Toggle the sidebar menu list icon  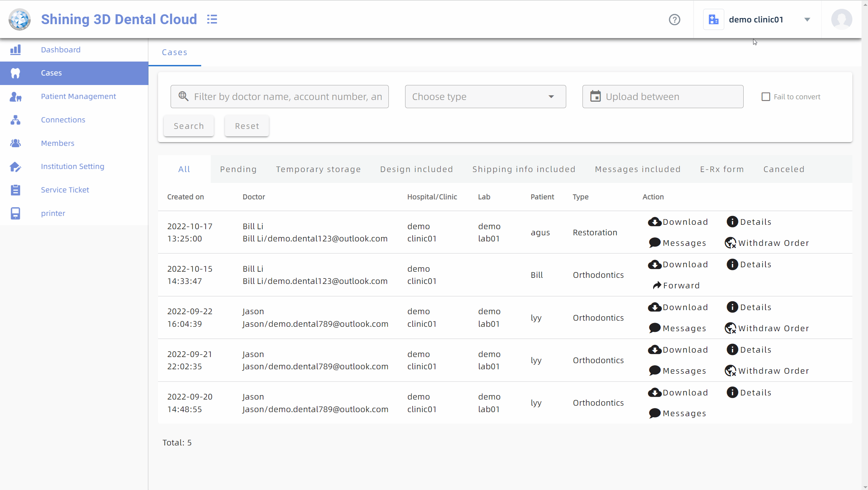(212, 19)
